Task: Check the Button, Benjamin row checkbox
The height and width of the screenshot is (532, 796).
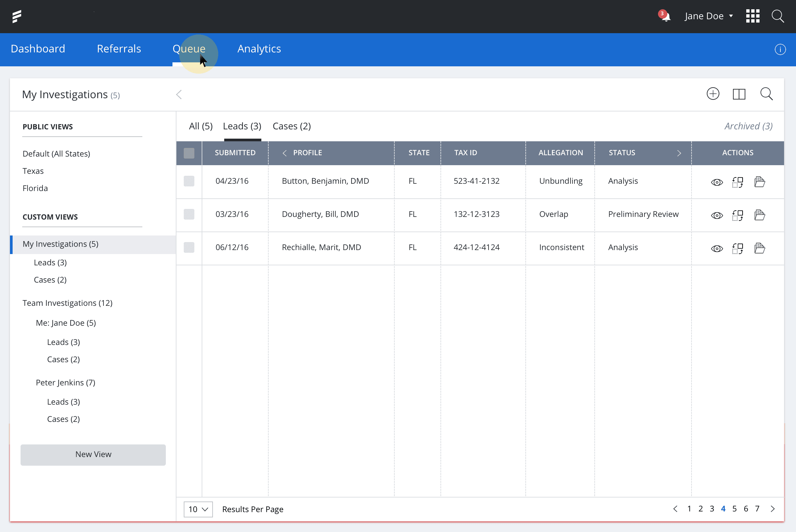Action: (x=189, y=181)
